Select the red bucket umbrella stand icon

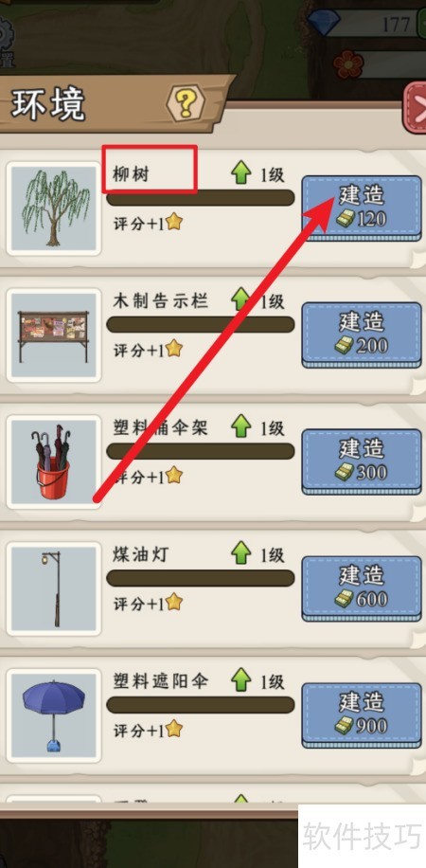[54, 461]
